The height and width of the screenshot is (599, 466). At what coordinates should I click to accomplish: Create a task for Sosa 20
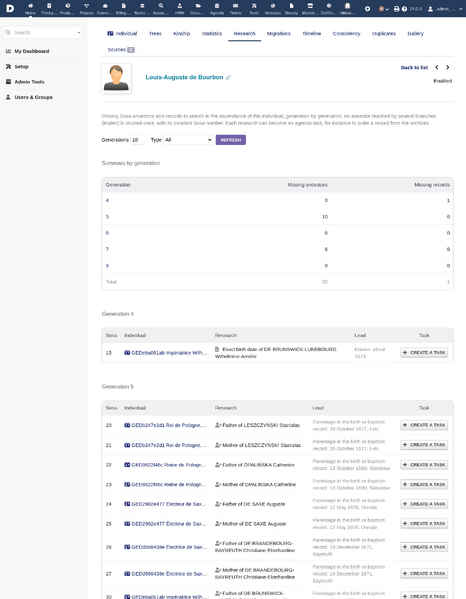click(424, 425)
